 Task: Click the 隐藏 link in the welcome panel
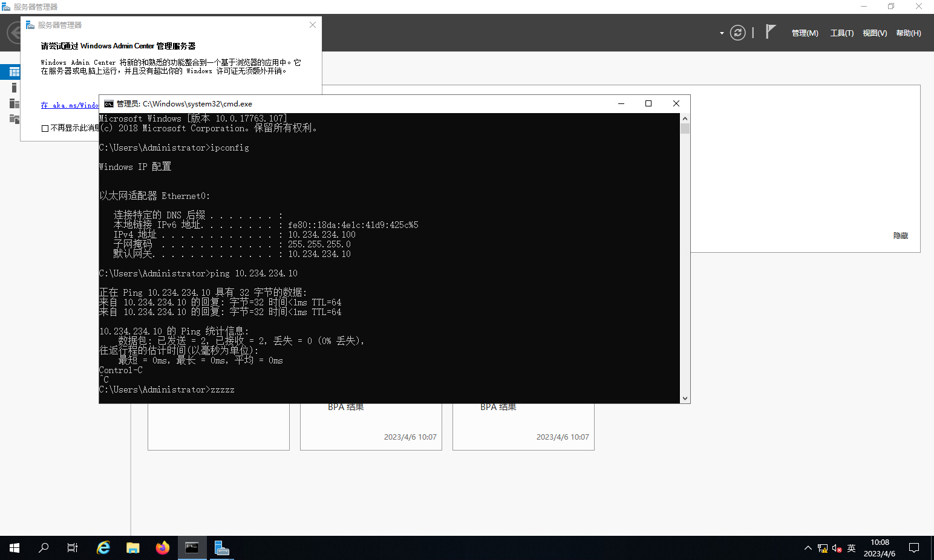[900, 236]
